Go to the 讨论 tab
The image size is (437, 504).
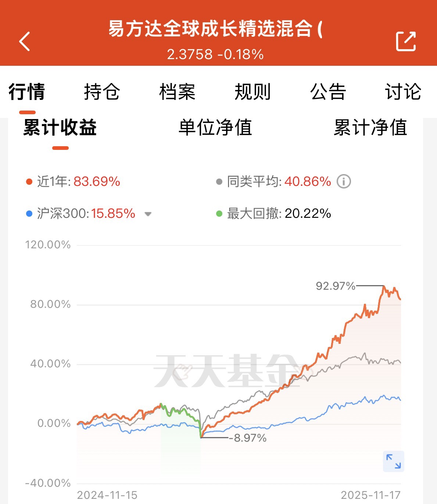(403, 92)
